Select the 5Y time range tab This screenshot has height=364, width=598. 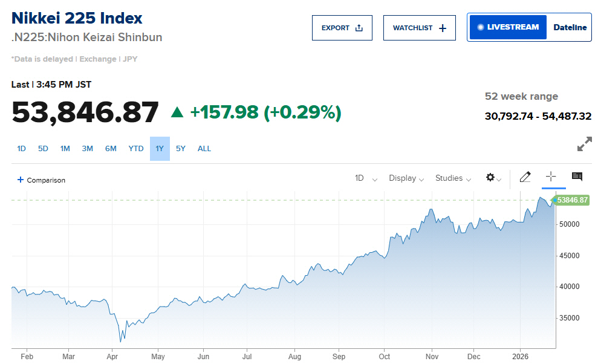(181, 149)
